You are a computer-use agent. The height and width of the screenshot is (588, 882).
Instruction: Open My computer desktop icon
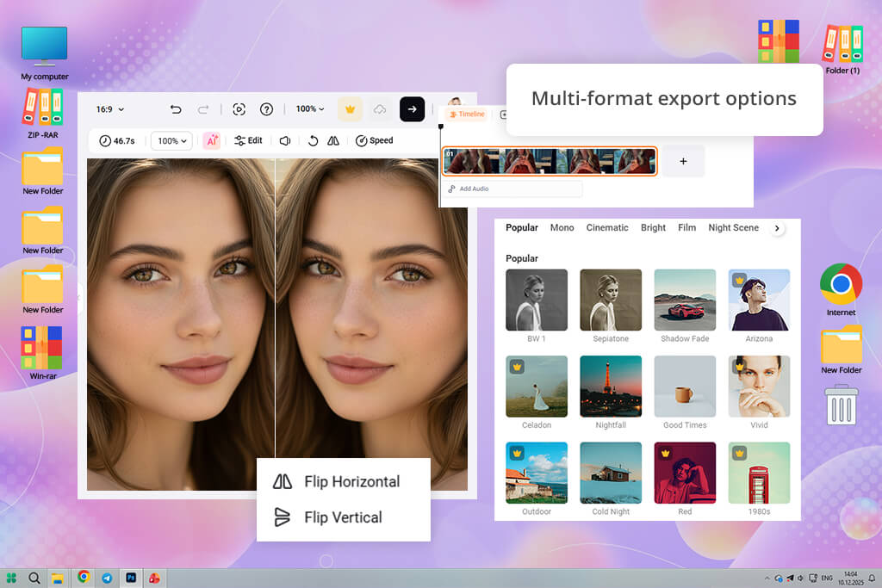pos(45,53)
